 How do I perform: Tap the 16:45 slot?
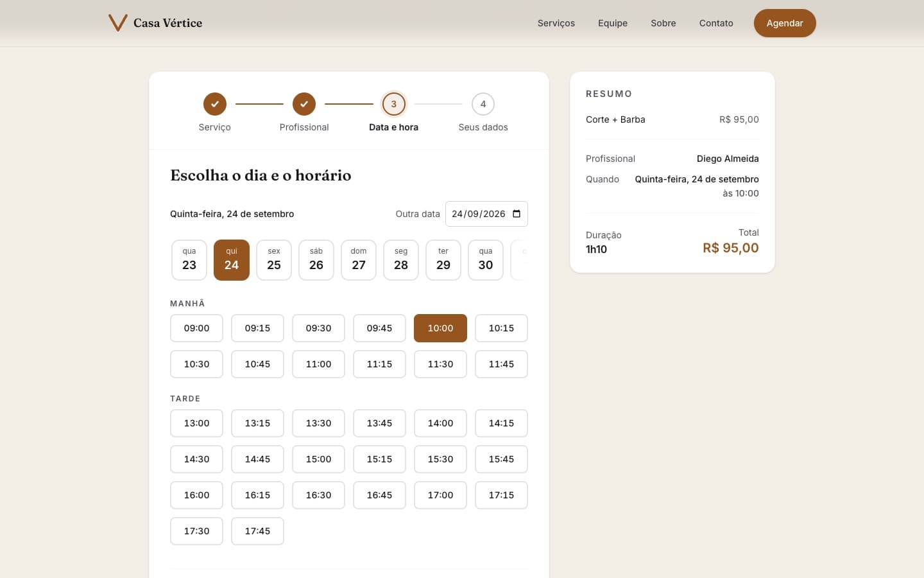(x=379, y=495)
